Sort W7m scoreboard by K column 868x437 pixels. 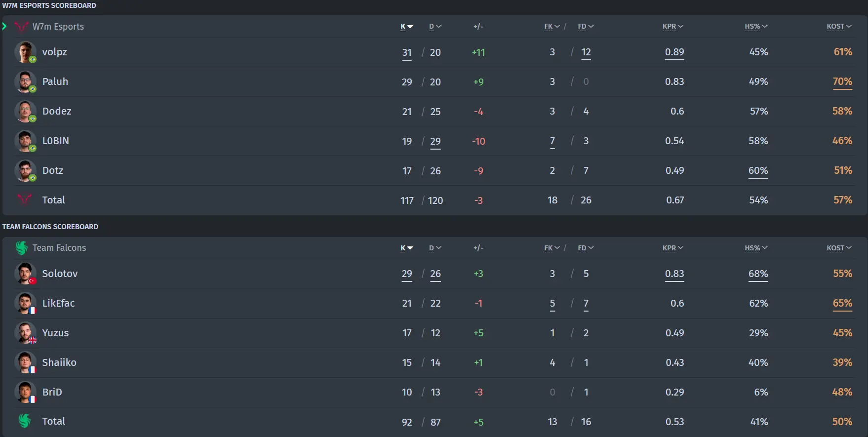(406, 27)
